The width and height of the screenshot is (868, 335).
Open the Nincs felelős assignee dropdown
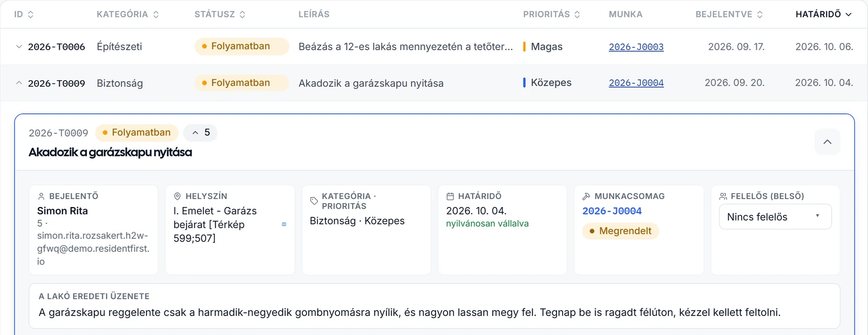(775, 217)
